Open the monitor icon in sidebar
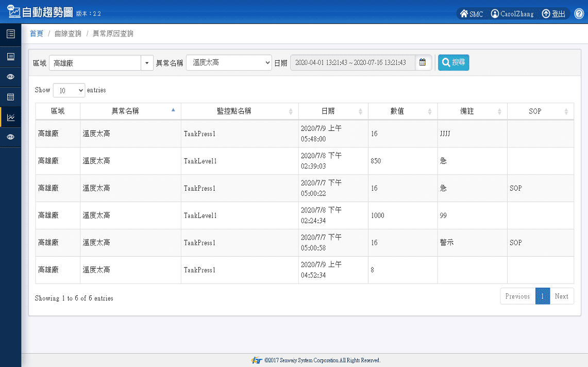The height and width of the screenshot is (367, 588). [x=10, y=57]
